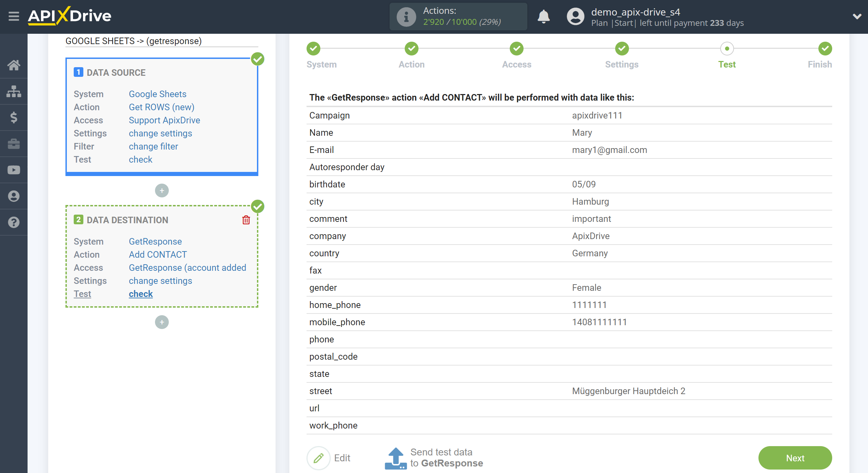Click the Next button

795,458
